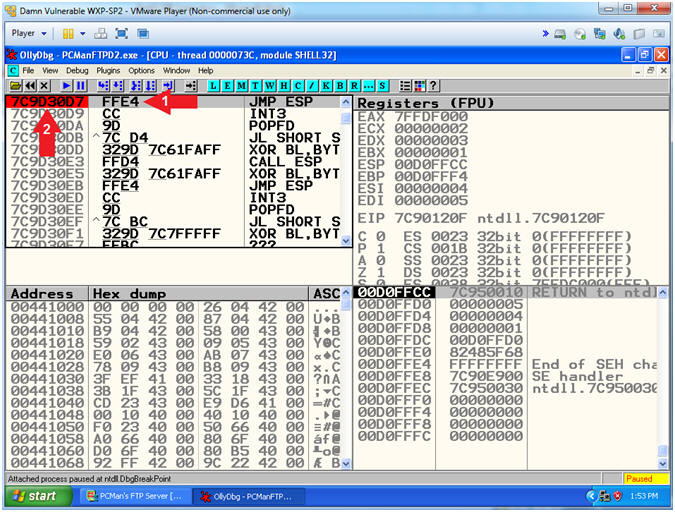
Task: Click VMware hard disk device icon
Action: 560,34
